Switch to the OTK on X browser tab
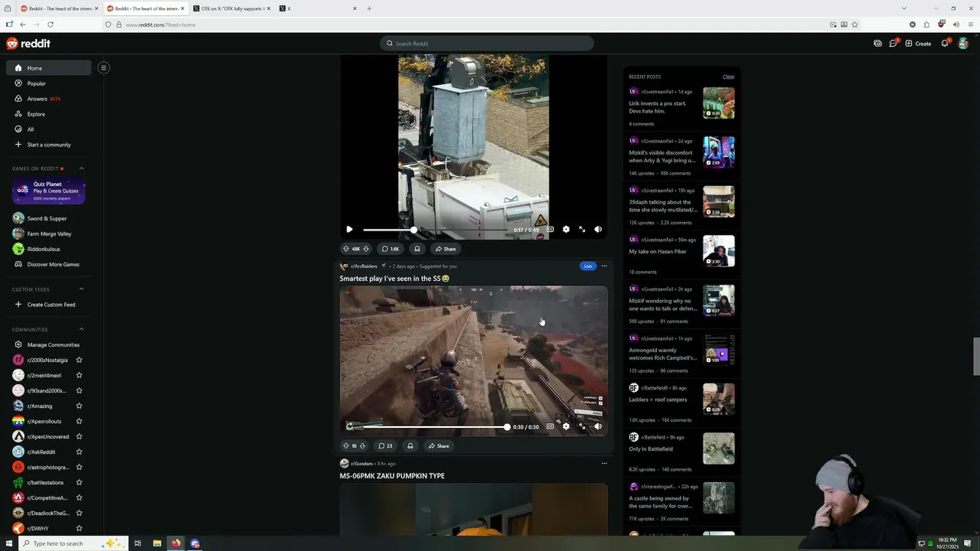The height and width of the screenshot is (551, 980). pos(233,8)
